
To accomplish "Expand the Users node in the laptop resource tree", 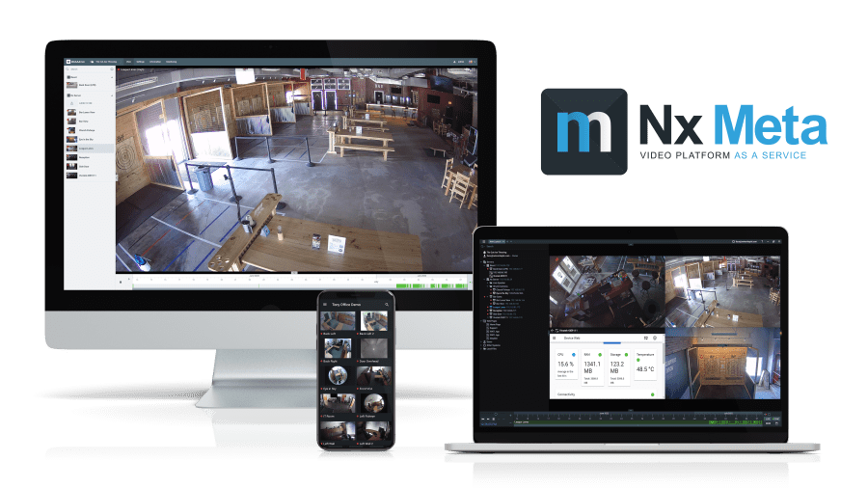I will pos(481,342).
